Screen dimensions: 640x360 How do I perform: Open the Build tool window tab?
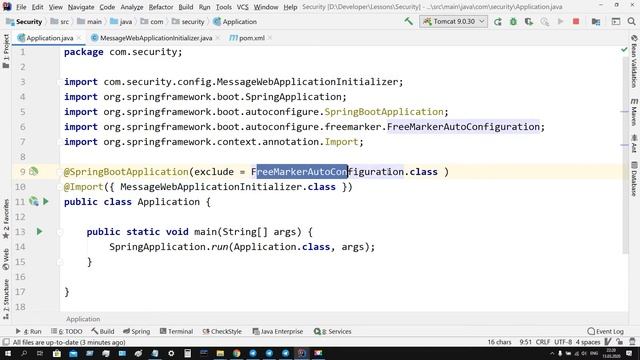tap(103, 331)
